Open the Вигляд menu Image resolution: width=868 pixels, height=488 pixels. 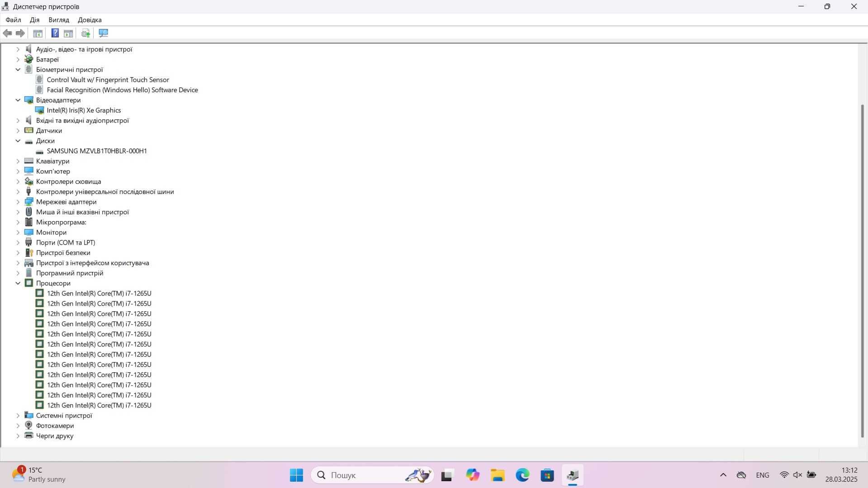pos(59,20)
